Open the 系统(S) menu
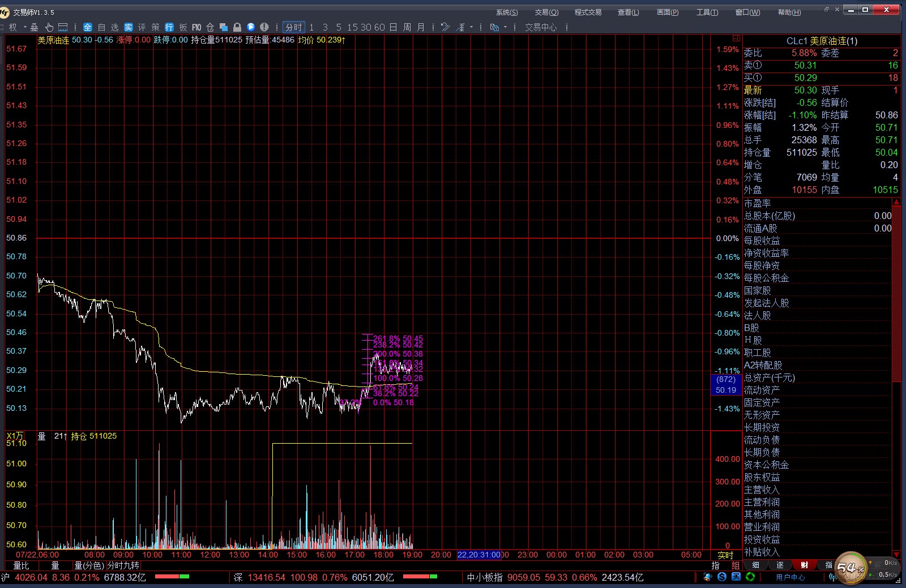The width and height of the screenshot is (906, 588). click(506, 12)
